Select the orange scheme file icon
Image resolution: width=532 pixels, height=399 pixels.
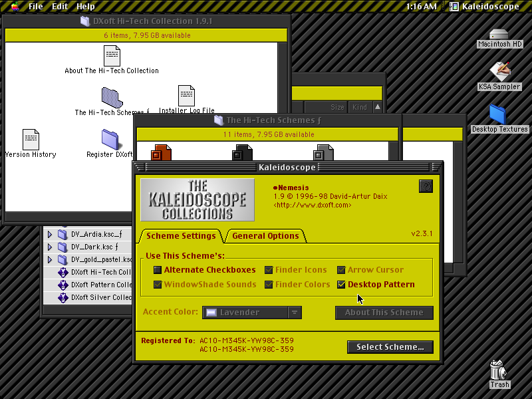(x=161, y=152)
